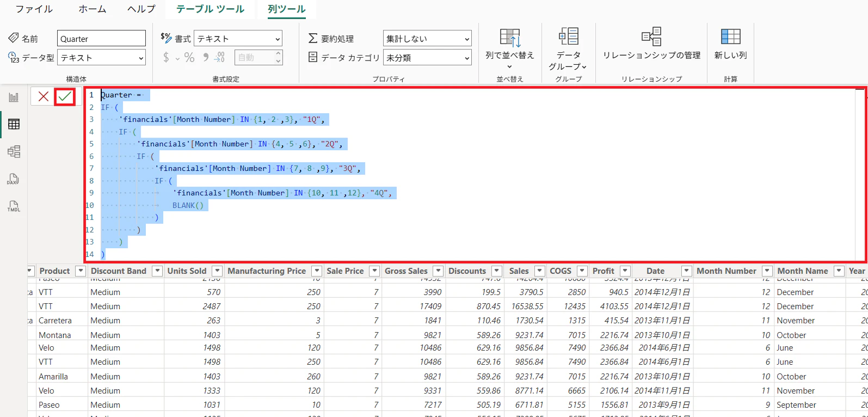The height and width of the screenshot is (417, 868).
Task: Click the "4Q" string in formula
Action: (x=378, y=193)
